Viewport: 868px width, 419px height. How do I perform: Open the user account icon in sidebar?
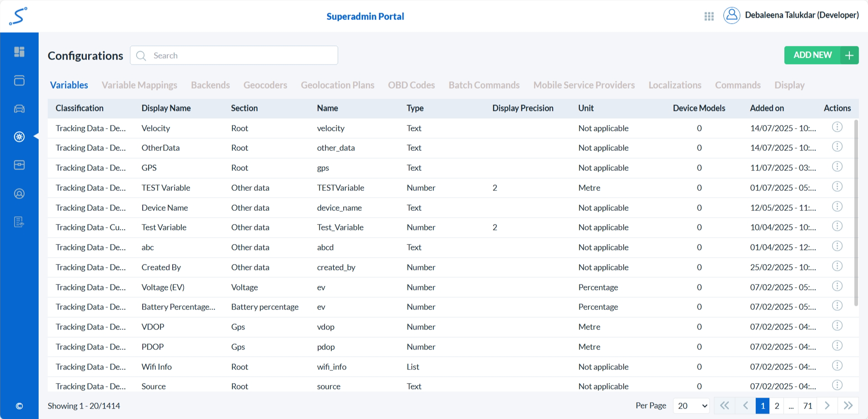coord(19,194)
